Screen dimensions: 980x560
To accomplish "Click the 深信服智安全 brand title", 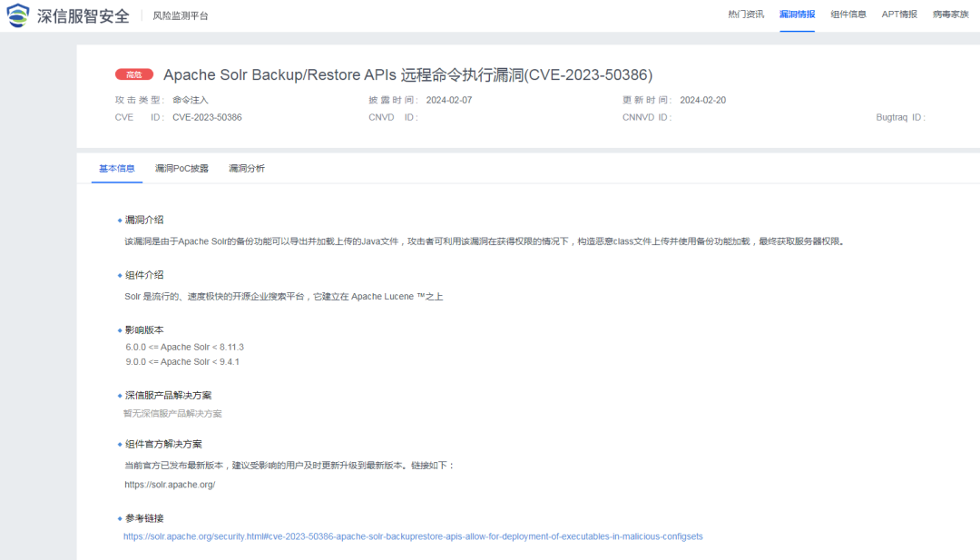I will [x=83, y=15].
